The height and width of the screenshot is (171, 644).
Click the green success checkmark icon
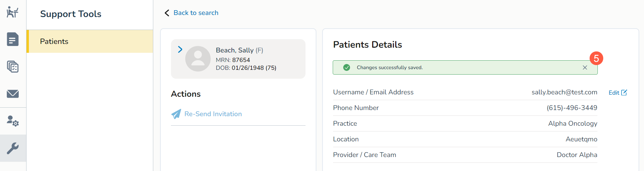pos(347,67)
